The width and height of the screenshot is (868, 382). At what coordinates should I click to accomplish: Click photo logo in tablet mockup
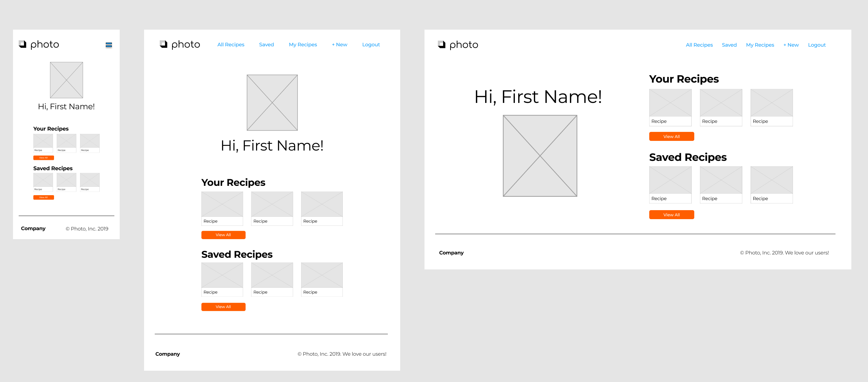pyautogui.click(x=180, y=44)
